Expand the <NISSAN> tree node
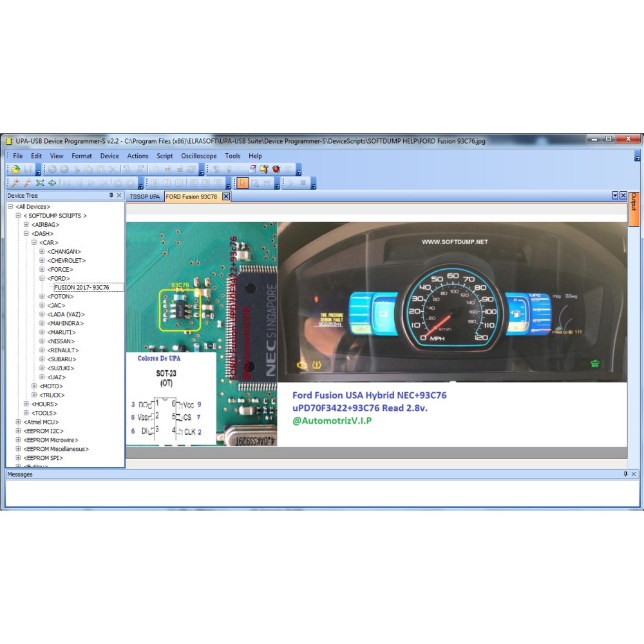This screenshot has height=644, width=644. pyautogui.click(x=42, y=341)
